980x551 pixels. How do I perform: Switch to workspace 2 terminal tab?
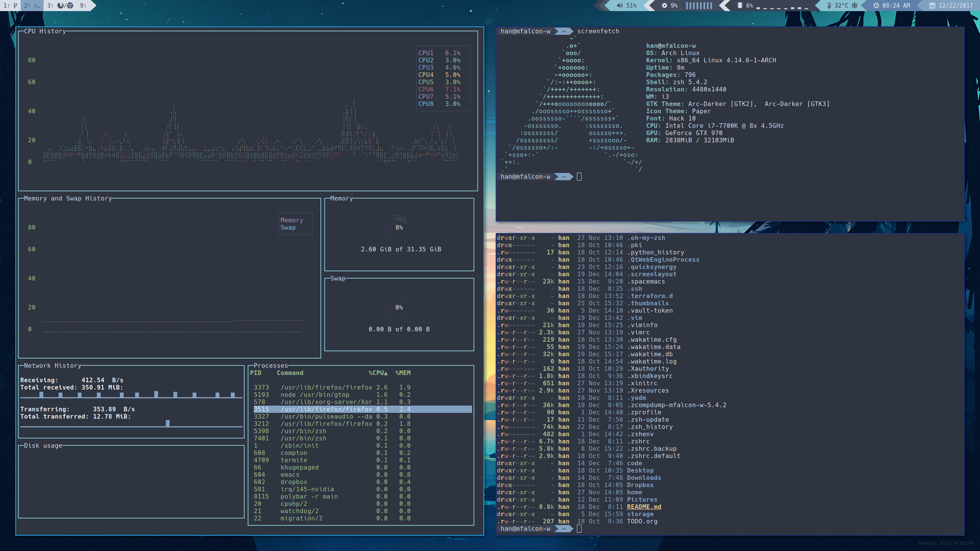click(32, 5)
